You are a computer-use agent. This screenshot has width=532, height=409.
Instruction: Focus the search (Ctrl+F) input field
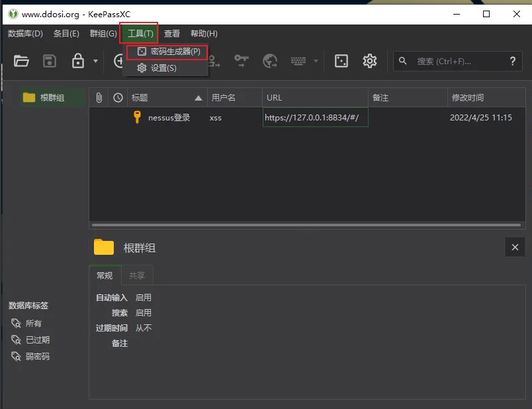[x=458, y=61]
